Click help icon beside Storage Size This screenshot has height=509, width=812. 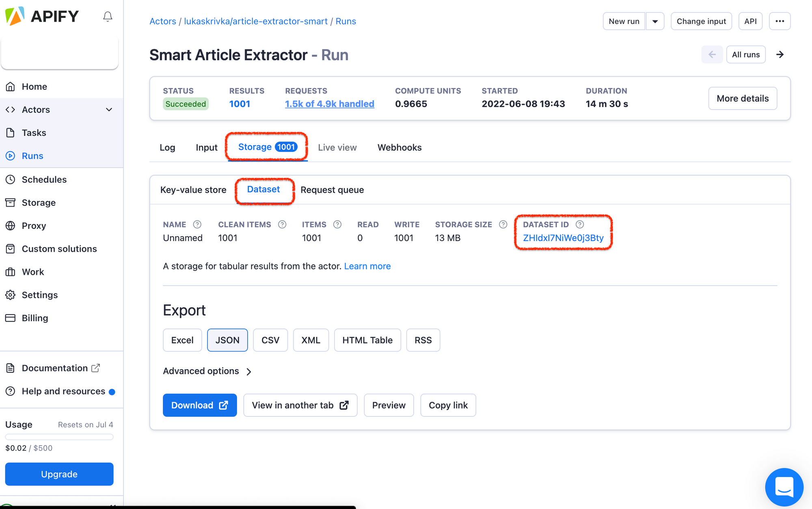tap(503, 224)
